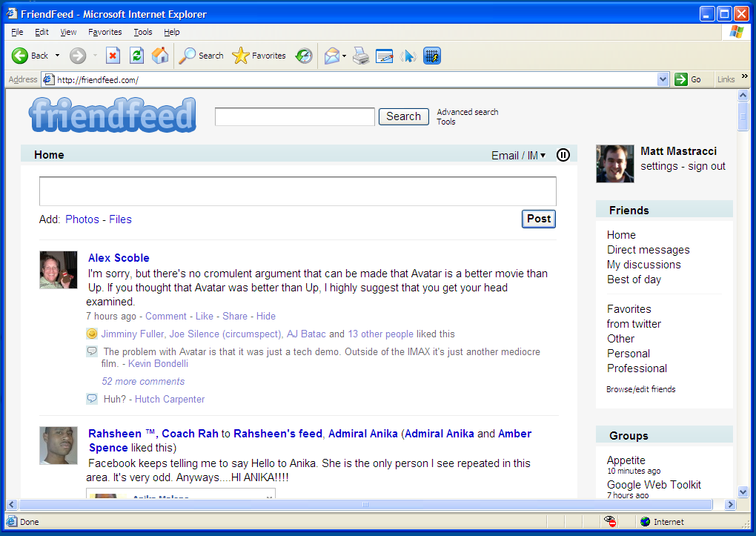This screenshot has height=536, width=756.
Task: Open the Tools menu
Action: coord(143,32)
